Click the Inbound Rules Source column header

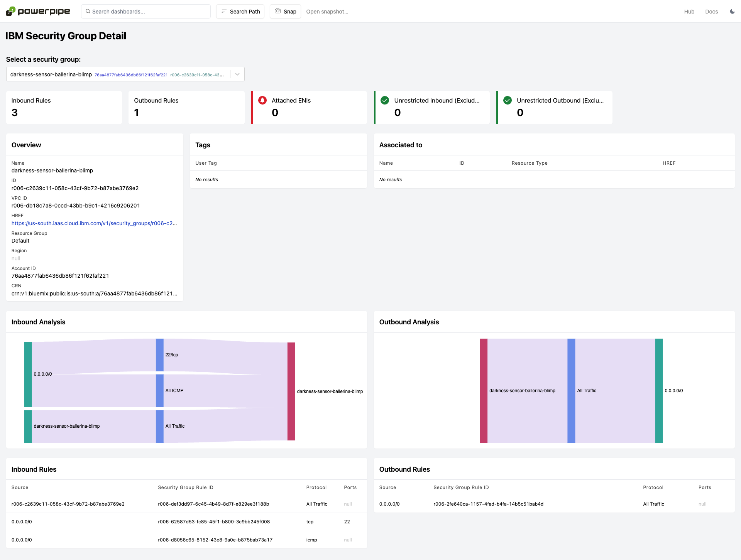[20, 487]
